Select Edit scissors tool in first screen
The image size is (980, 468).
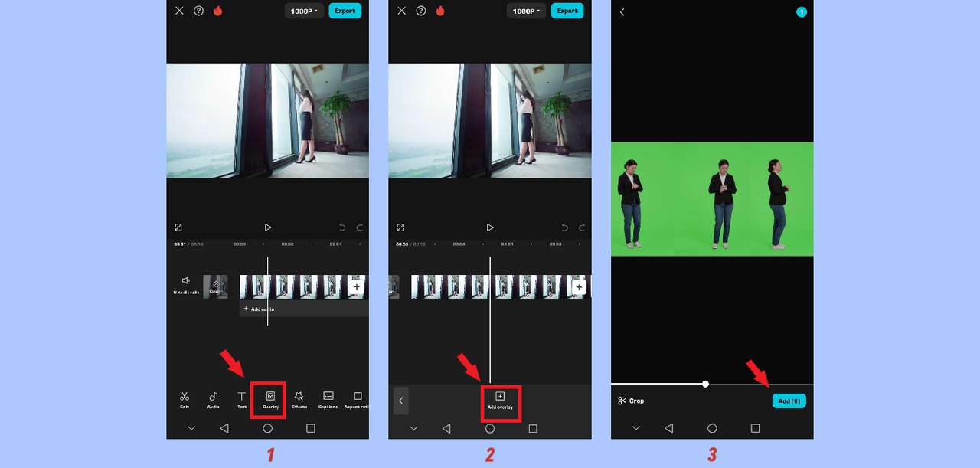coord(185,400)
